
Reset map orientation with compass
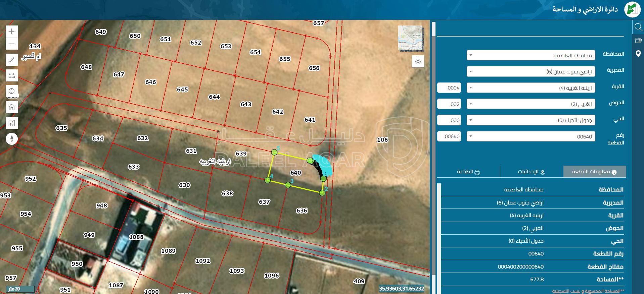pyautogui.click(x=12, y=139)
